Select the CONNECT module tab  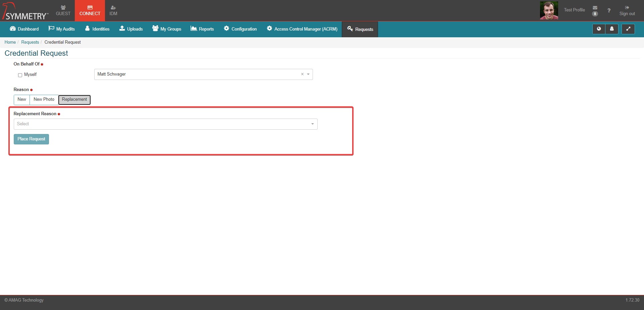[x=90, y=10]
